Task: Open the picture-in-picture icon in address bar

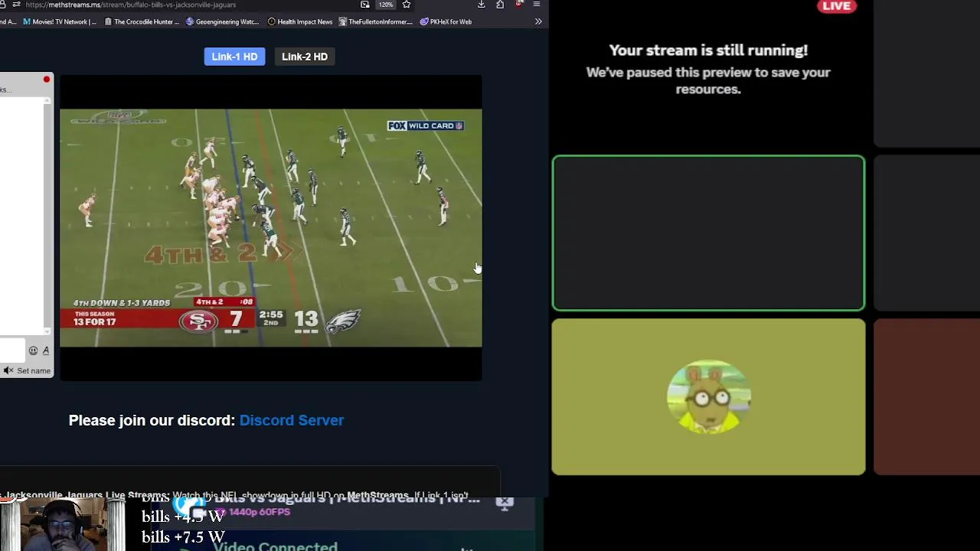Action: click(x=365, y=5)
